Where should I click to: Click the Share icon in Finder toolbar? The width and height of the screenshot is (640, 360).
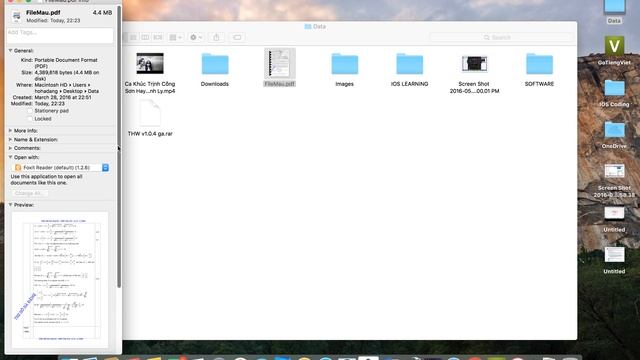[216, 37]
